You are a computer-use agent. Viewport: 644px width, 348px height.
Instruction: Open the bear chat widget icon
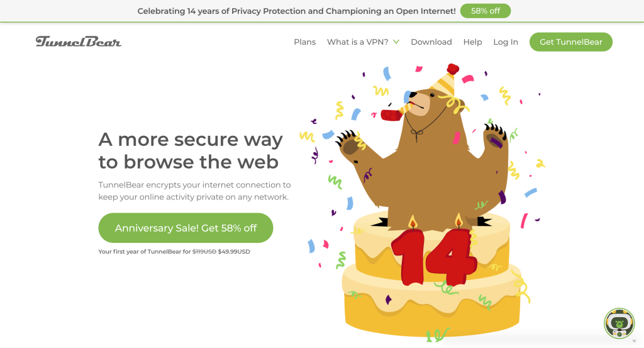tap(619, 323)
